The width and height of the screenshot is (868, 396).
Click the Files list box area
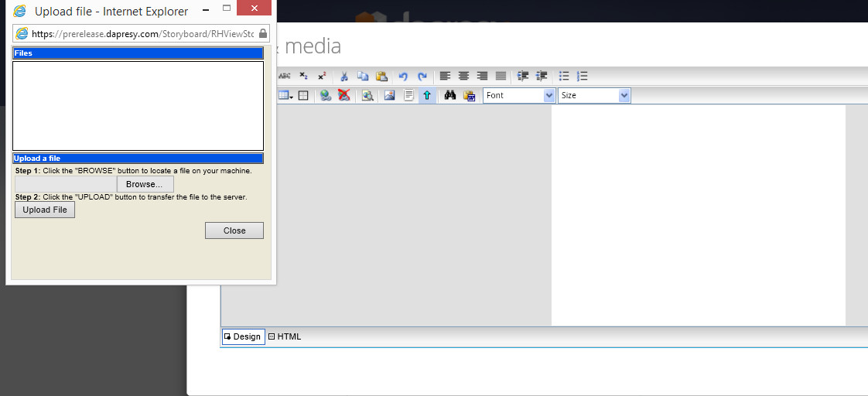[x=138, y=106]
